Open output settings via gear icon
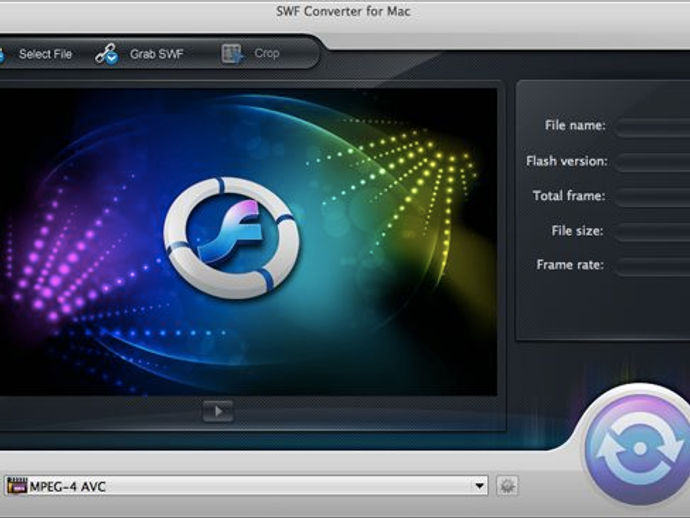Screen dimensions: 690x518 [507, 486]
